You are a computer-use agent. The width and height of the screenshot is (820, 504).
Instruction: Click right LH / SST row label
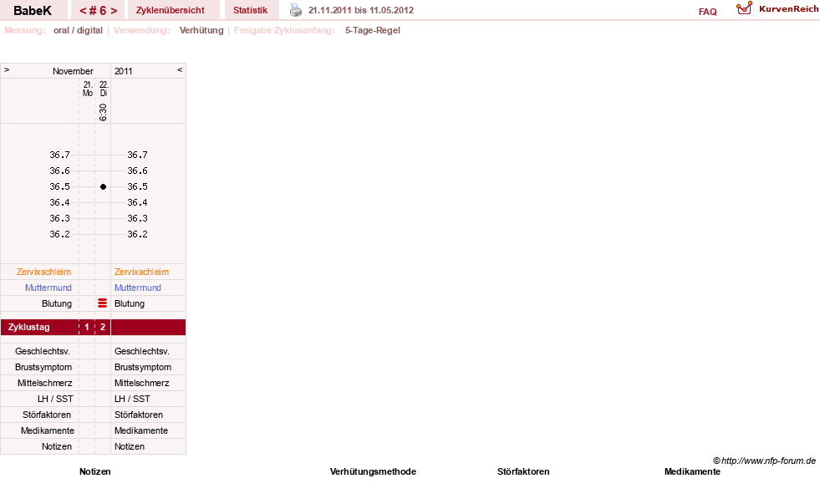pos(132,399)
